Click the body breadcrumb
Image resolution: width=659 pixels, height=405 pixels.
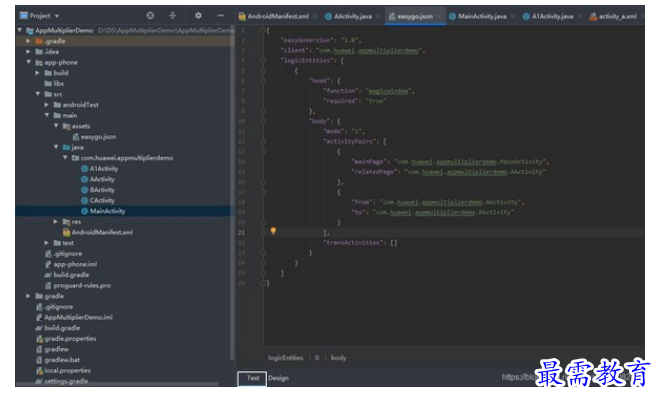(x=338, y=358)
